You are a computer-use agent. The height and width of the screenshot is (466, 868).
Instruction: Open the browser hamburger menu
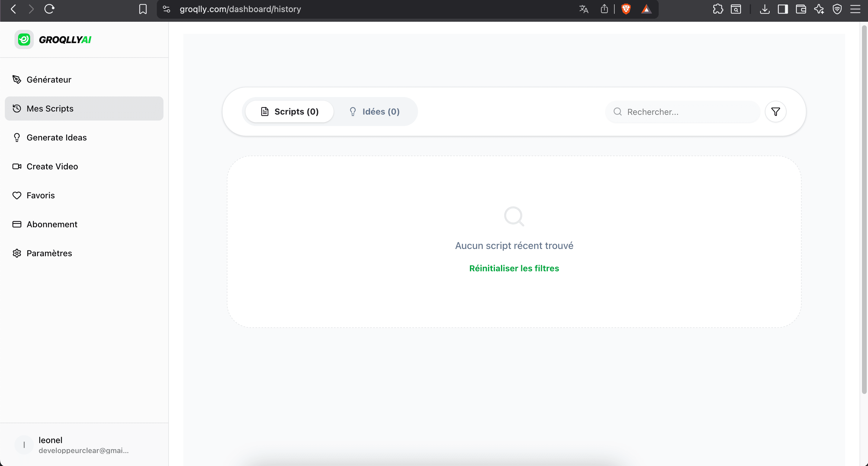(856, 9)
